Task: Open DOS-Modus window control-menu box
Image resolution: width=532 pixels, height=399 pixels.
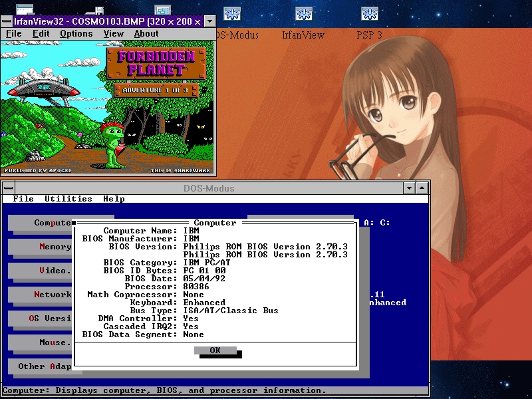Action: click(8, 188)
